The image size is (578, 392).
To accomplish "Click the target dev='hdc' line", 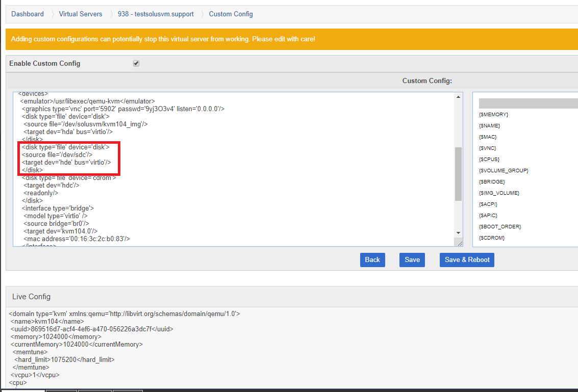I will 51,186.
